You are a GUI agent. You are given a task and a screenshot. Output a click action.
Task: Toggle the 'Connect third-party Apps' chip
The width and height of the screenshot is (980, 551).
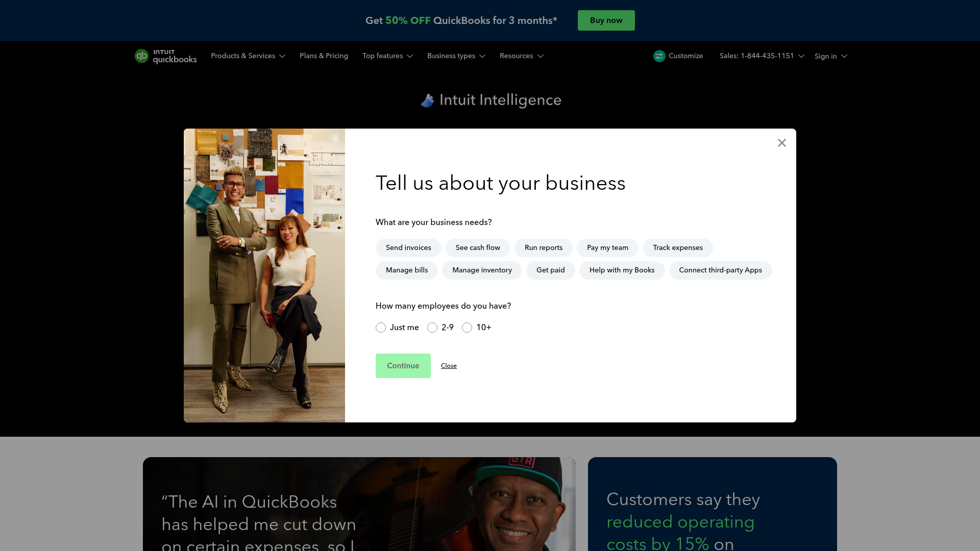click(x=720, y=270)
